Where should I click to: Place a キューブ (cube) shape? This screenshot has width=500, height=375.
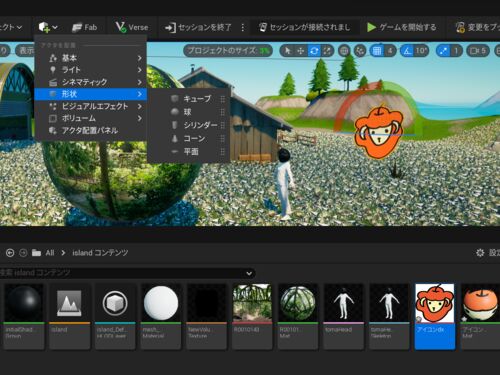point(197,99)
